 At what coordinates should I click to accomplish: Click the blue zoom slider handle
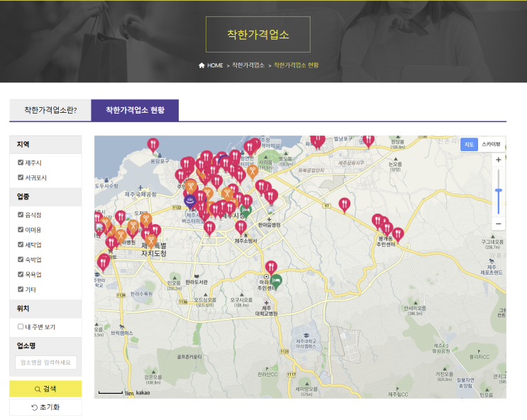[499, 191]
